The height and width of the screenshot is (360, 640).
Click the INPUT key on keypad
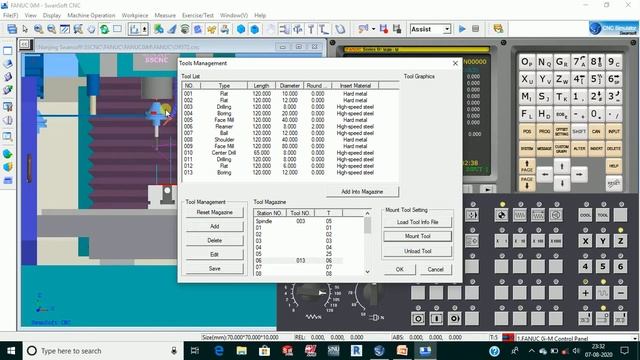[x=614, y=131]
